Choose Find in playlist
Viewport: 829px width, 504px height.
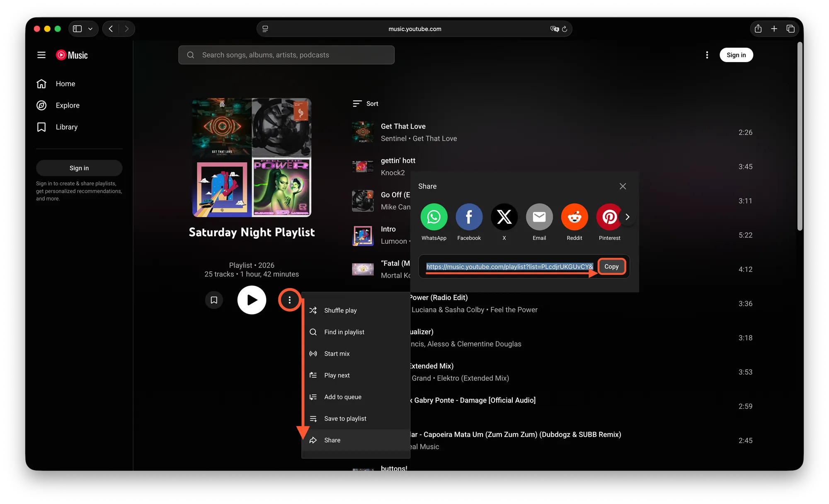click(x=356, y=332)
